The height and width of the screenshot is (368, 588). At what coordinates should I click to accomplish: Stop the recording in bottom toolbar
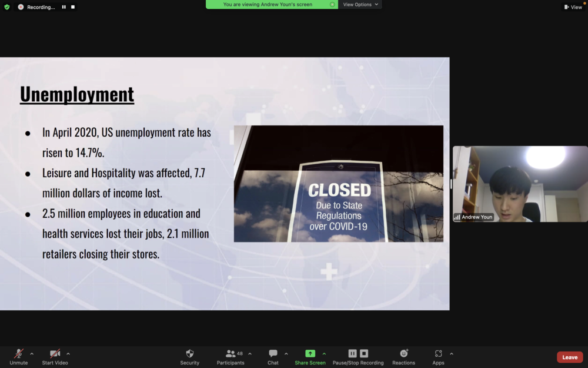[x=364, y=353]
